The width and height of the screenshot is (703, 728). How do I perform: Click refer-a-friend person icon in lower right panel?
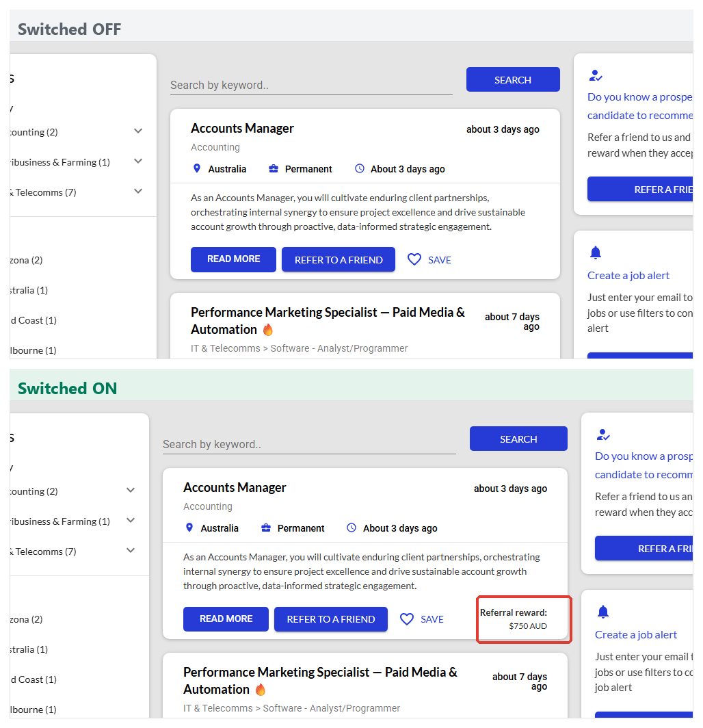(x=603, y=435)
